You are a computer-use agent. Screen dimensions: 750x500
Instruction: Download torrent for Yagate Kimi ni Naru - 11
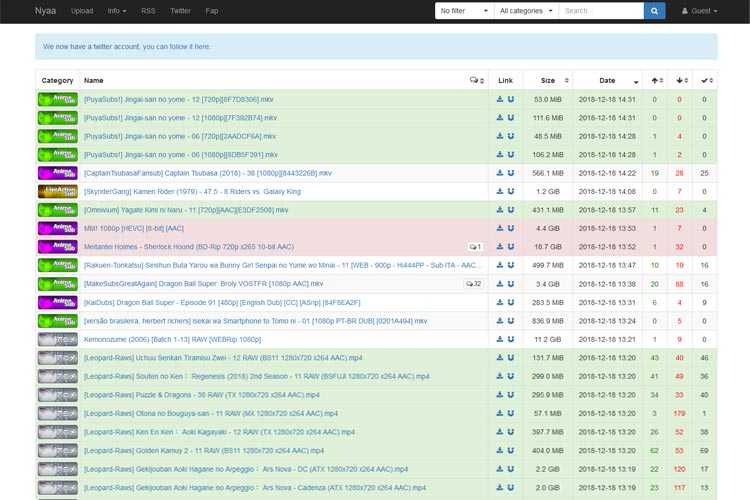(499, 210)
